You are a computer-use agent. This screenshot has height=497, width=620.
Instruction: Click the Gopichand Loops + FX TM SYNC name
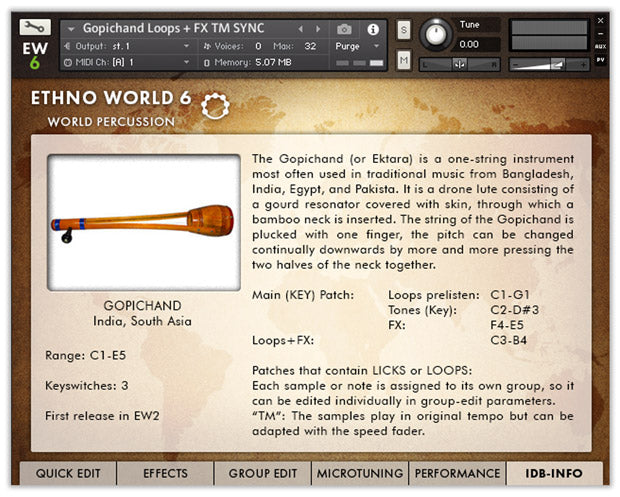pos(173,28)
